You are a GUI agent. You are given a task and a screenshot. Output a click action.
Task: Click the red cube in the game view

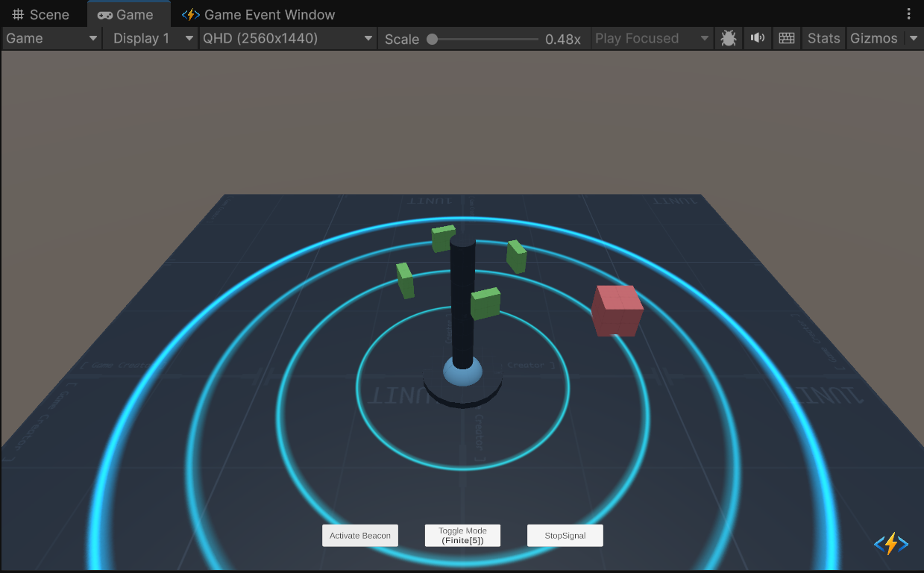617,311
